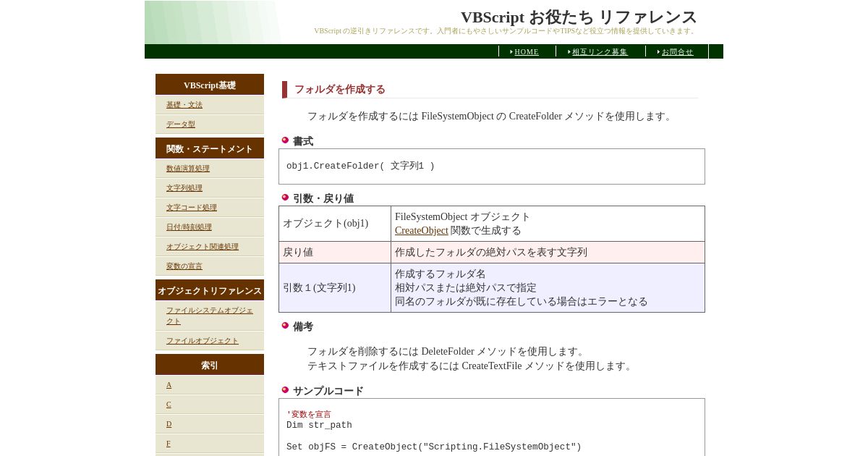Go to 数値演算処理 section

[188, 169]
